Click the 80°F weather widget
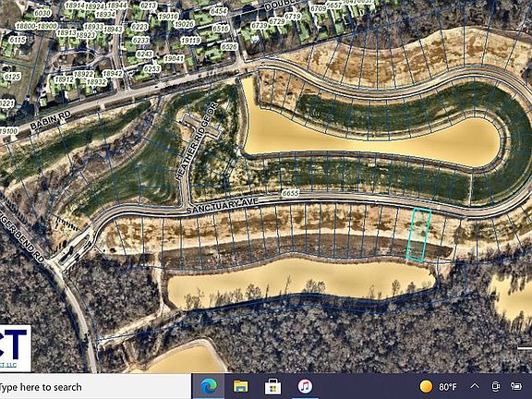The height and width of the screenshot is (399, 532). (x=439, y=386)
